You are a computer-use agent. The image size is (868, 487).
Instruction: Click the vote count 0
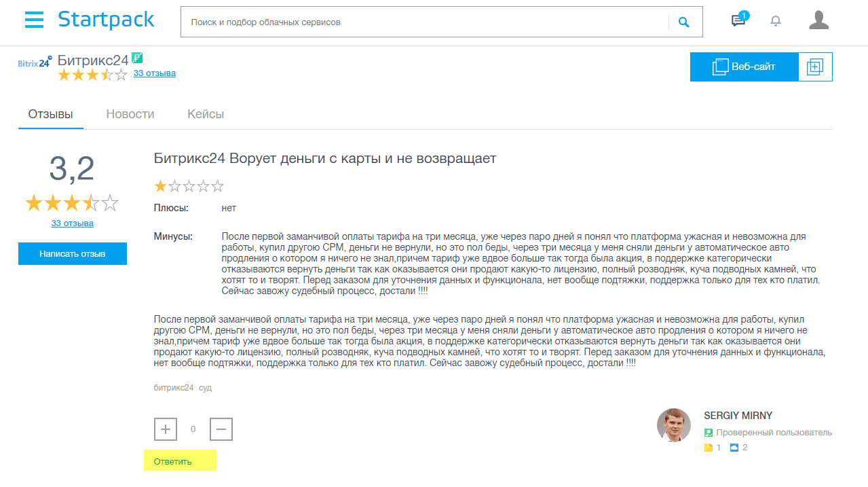[x=193, y=429]
